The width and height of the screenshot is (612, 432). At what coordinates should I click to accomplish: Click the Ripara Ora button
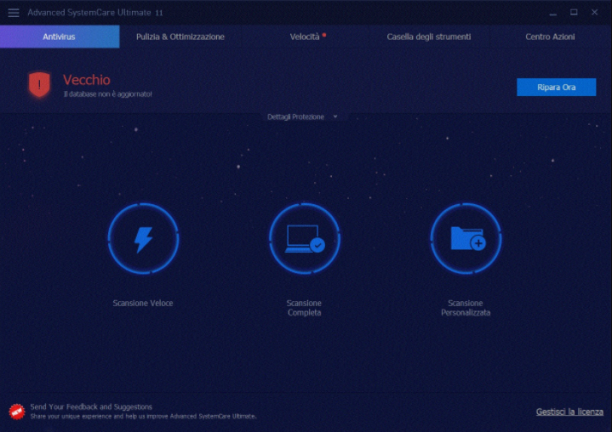[556, 87]
